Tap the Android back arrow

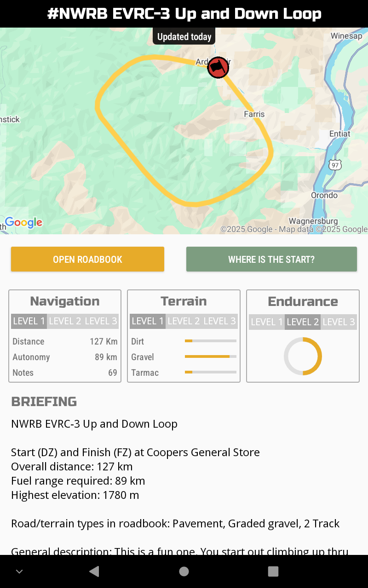tap(94, 571)
